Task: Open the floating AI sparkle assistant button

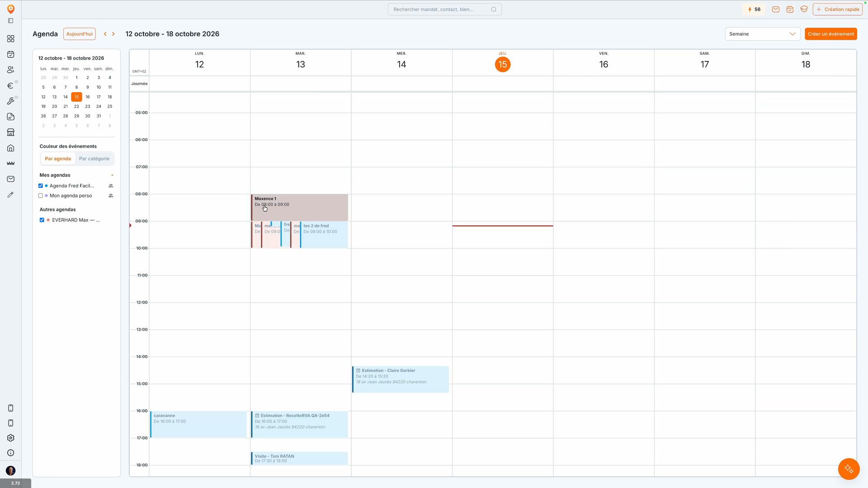Action: pyautogui.click(x=849, y=469)
